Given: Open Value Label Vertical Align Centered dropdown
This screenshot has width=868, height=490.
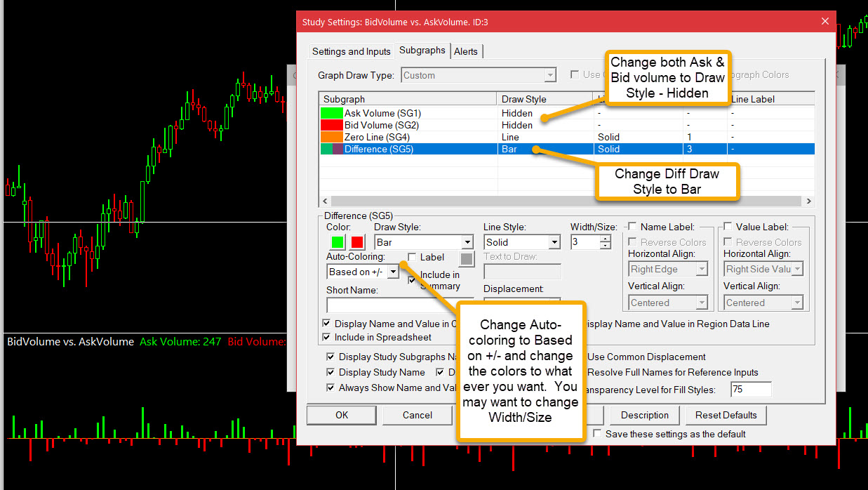Looking at the screenshot, I should click(x=763, y=303).
